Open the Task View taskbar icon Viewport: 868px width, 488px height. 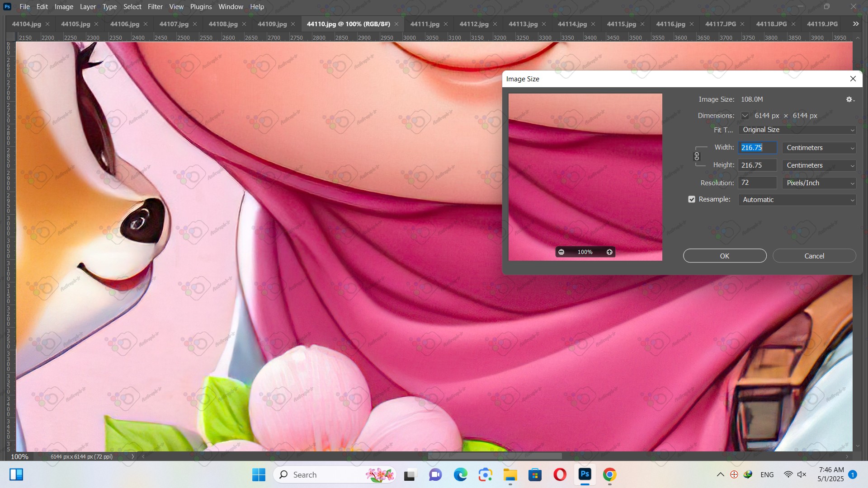(x=410, y=474)
